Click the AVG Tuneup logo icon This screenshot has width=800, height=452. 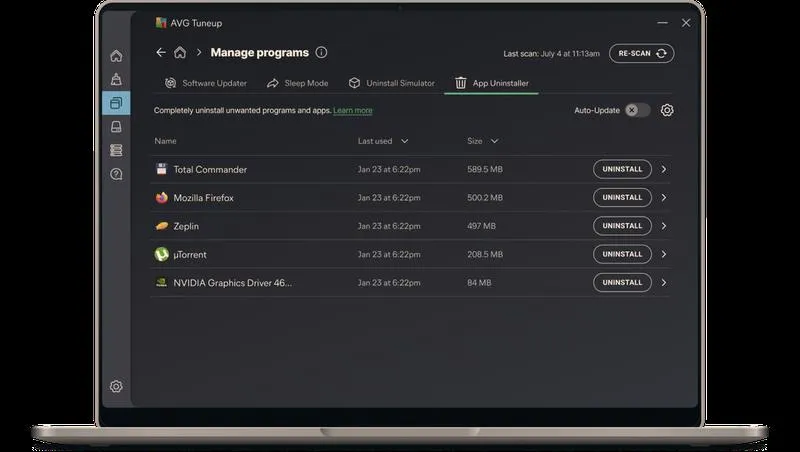[161, 22]
